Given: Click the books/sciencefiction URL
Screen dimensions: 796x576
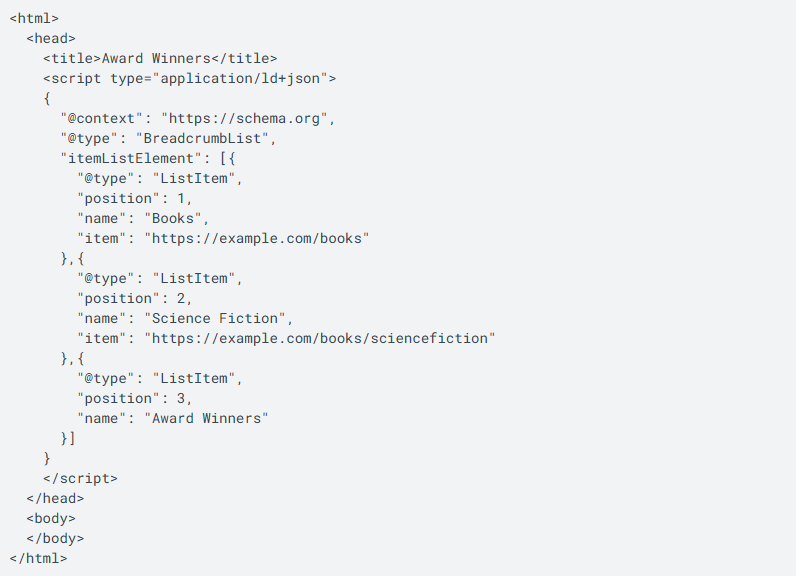Looking at the screenshot, I should point(320,338).
